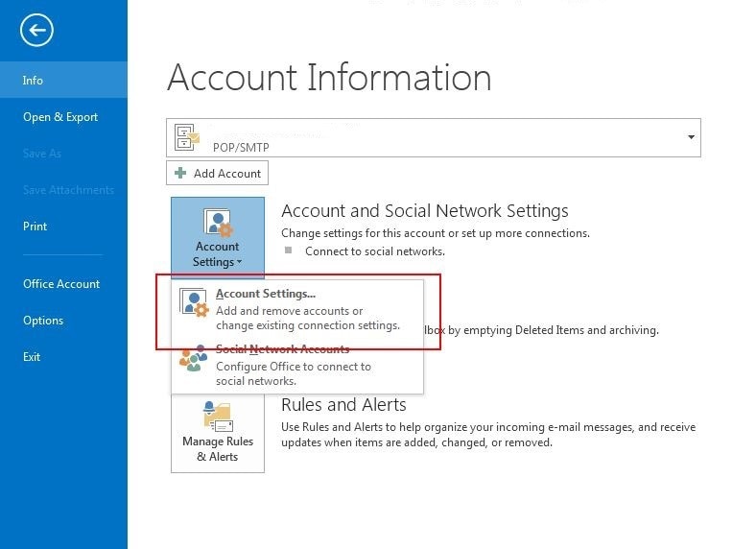This screenshot has width=756, height=549.
Task: Open the Open & Export page
Action: (60, 117)
